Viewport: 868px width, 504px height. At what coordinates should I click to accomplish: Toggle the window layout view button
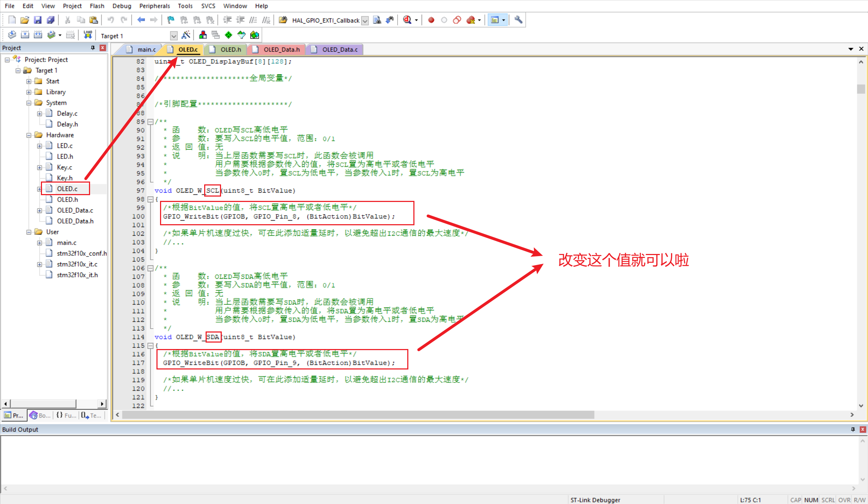pyautogui.click(x=495, y=20)
